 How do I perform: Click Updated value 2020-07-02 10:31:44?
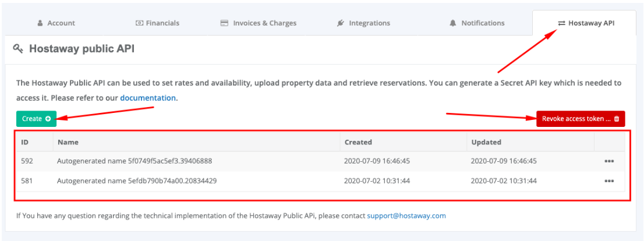(x=504, y=181)
